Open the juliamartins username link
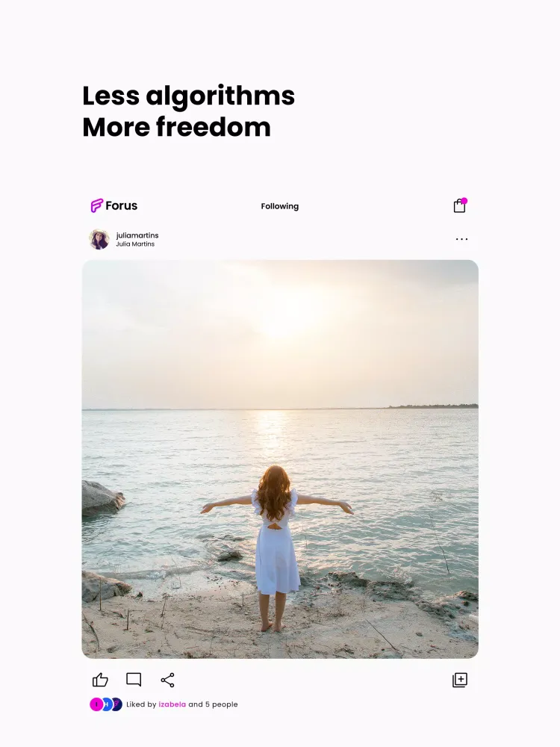560x747 pixels. pos(137,235)
